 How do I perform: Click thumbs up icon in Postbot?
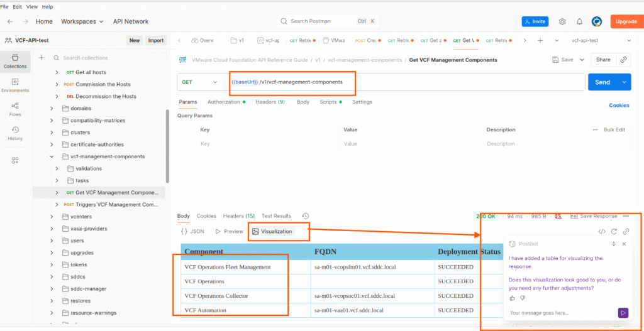coord(512,298)
